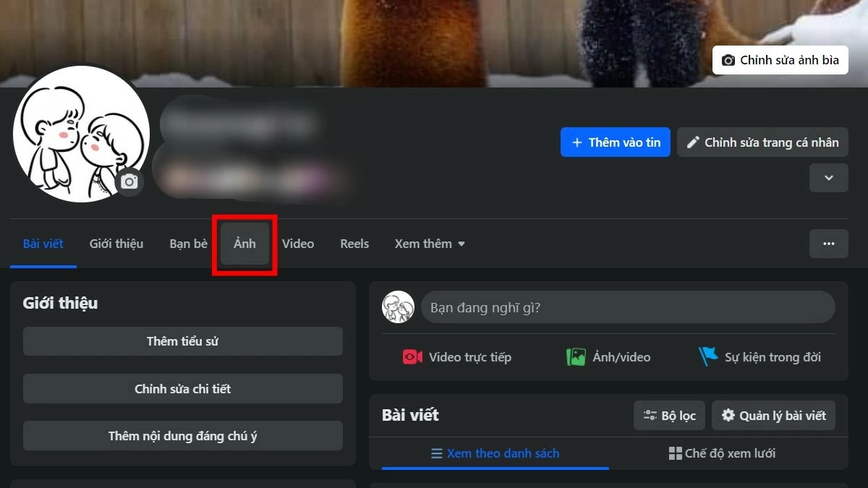The image size is (868, 488).
Task: Click Thêm tiểu sử to add a bio
Action: (182, 341)
